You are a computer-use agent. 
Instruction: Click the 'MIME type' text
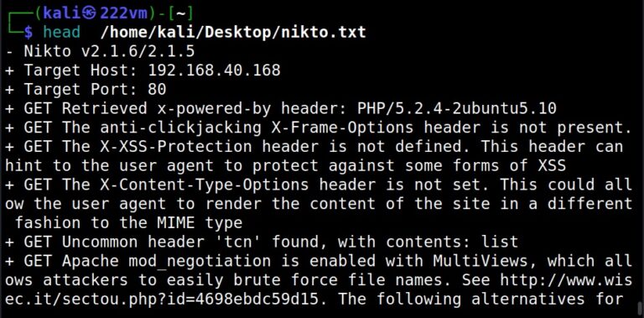click(200, 223)
